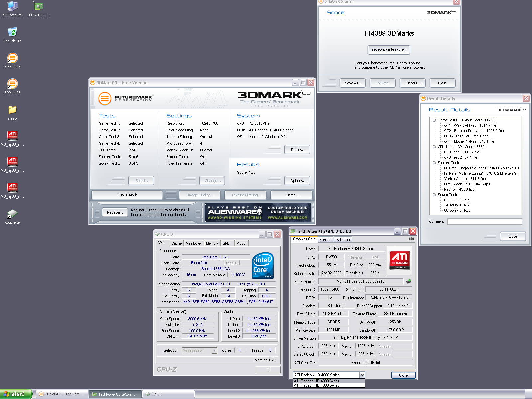Switch to the Sensors tab in GPU-Z

click(x=326, y=240)
